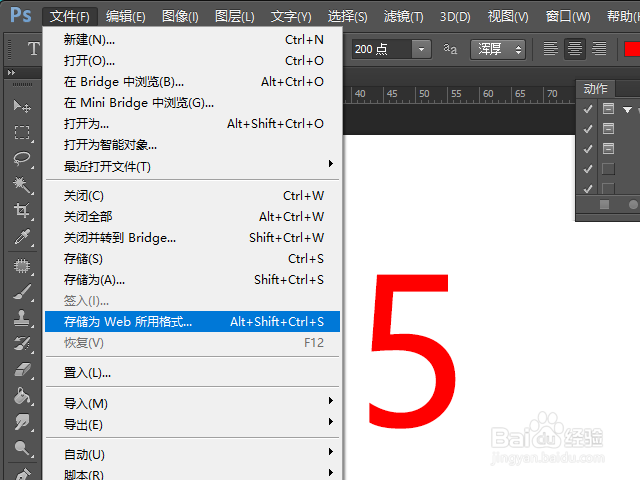Toggle fourth action empty dialog box
640x480 pixels.
click(x=608, y=169)
